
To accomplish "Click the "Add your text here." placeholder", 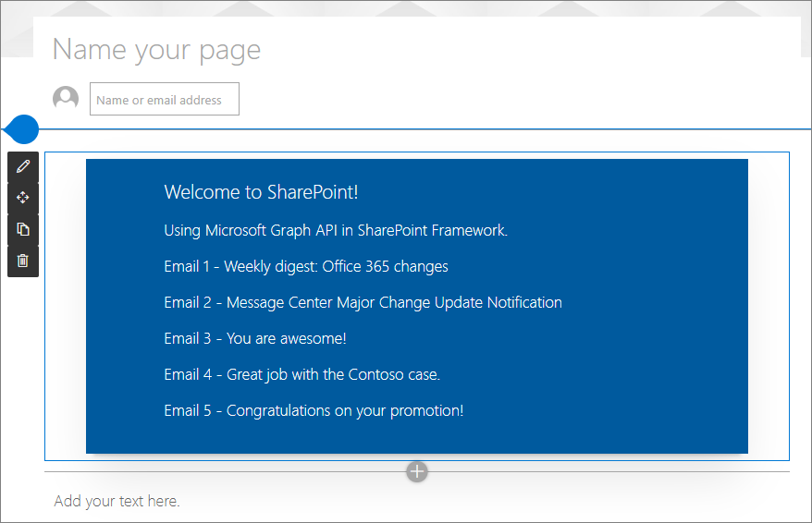I will (x=117, y=501).
